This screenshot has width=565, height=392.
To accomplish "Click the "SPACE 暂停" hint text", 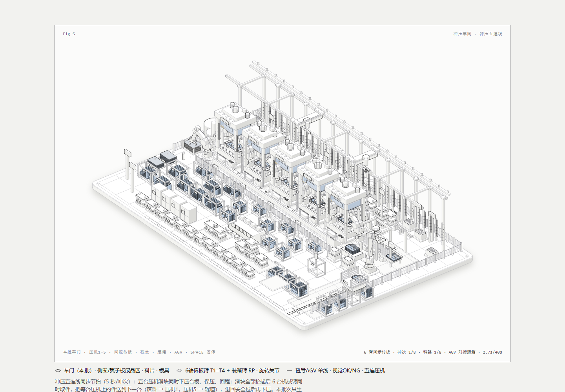I will 203,352.
